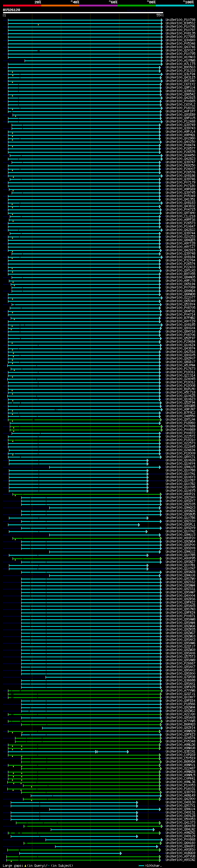Select label UniRef100_Q8VX71
This screenshot has width=197, height=868.
point(180,457)
